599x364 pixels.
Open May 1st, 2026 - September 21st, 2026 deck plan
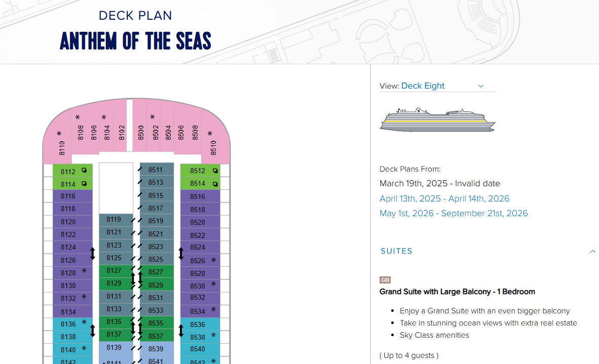tap(454, 213)
